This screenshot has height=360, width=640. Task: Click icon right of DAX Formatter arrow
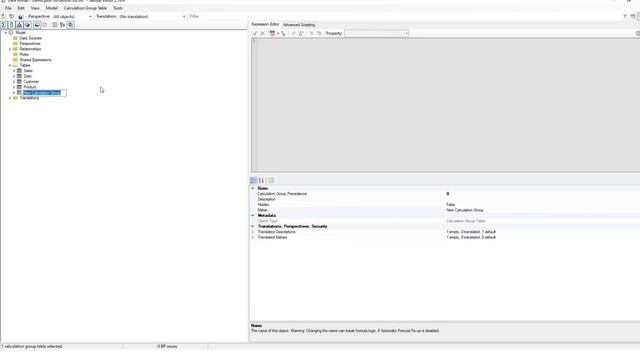[x=283, y=33]
